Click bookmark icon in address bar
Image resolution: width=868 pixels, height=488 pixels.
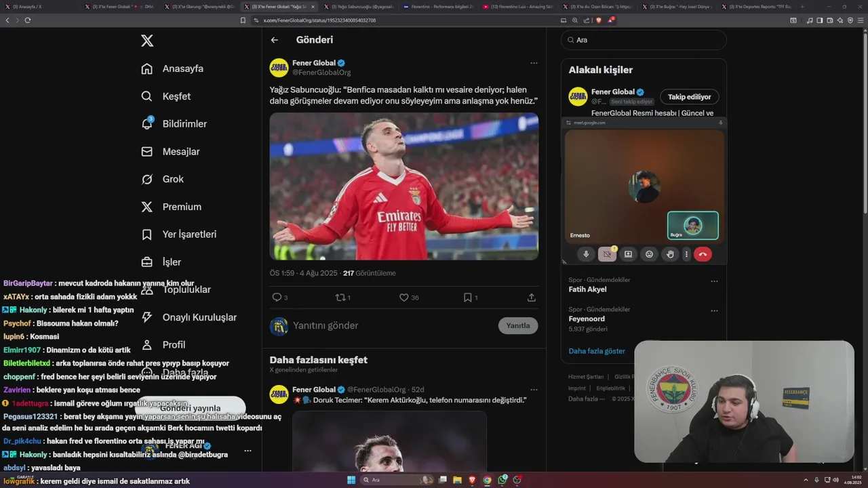(x=243, y=20)
